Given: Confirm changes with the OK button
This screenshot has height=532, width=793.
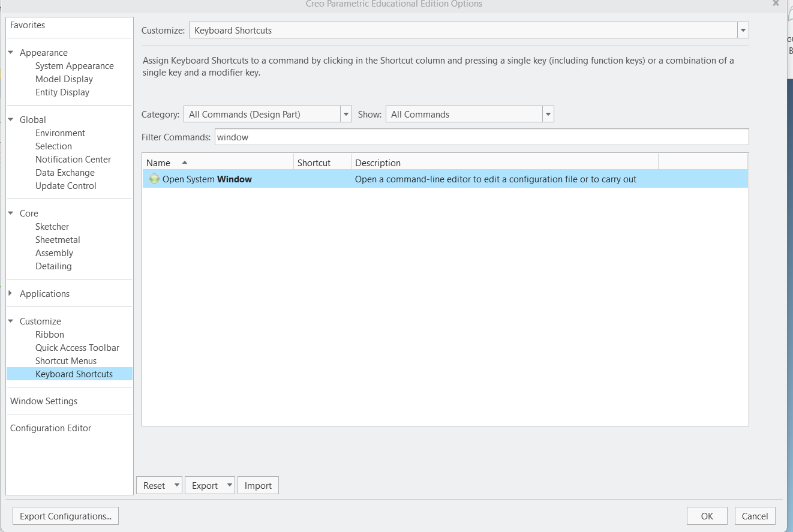Looking at the screenshot, I should coord(707,515).
